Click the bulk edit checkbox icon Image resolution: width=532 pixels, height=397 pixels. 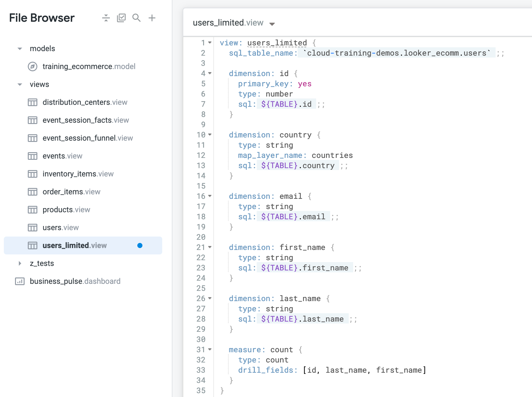(121, 18)
